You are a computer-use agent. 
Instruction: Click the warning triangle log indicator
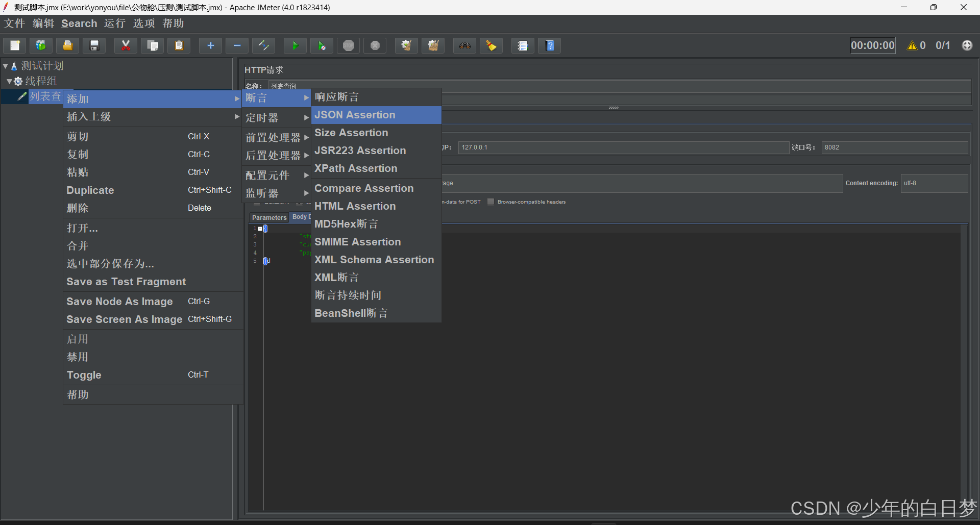pos(912,45)
